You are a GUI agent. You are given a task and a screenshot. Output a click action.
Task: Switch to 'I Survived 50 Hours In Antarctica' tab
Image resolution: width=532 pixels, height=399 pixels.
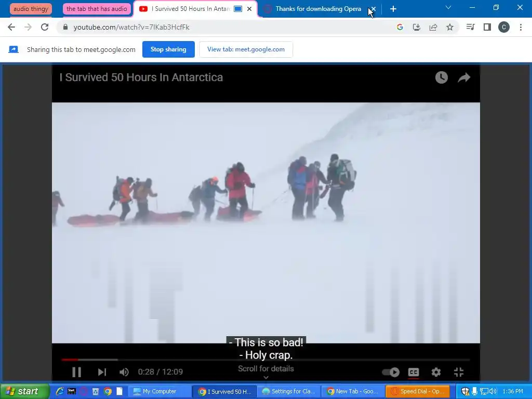[x=190, y=9]
